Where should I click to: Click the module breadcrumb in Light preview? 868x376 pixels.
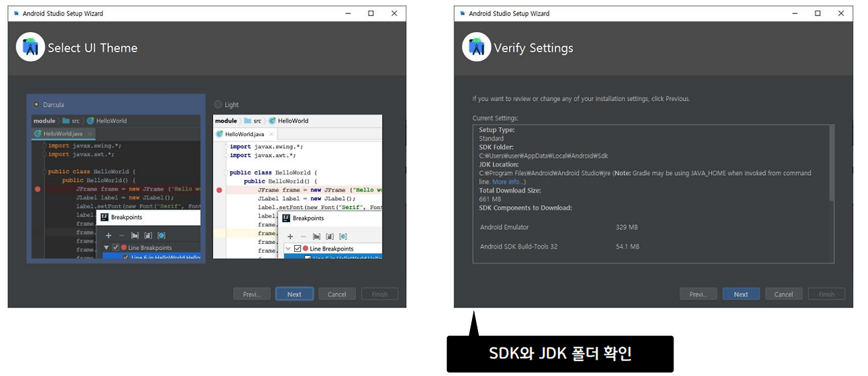226,121
